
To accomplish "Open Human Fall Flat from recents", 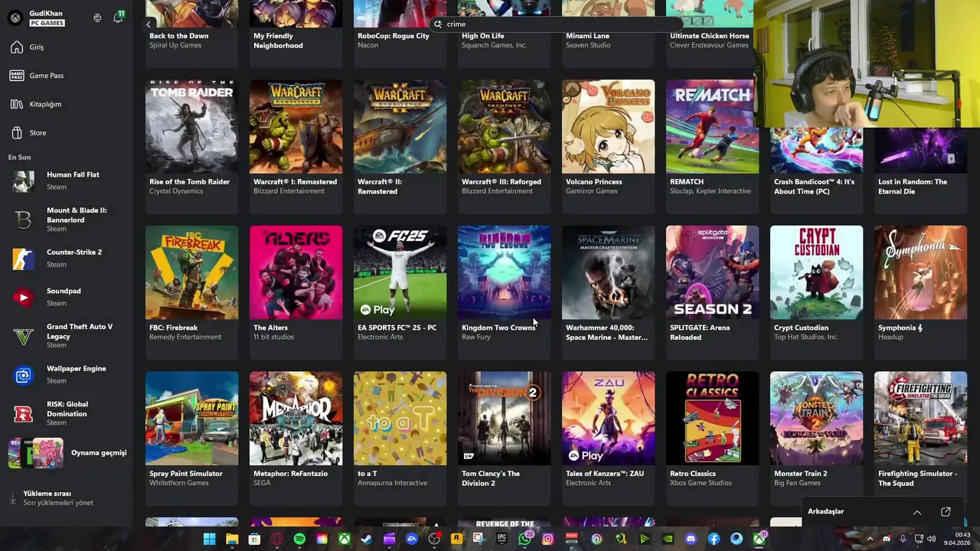I will coord(66,181).
